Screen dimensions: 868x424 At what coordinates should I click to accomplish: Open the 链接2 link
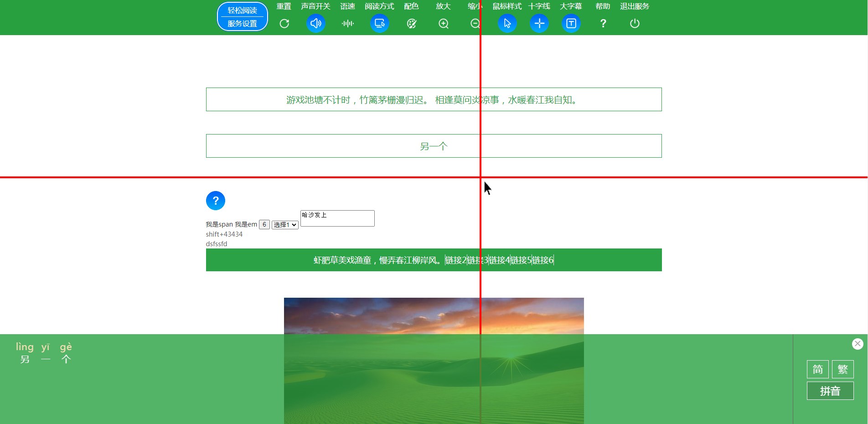456,260
